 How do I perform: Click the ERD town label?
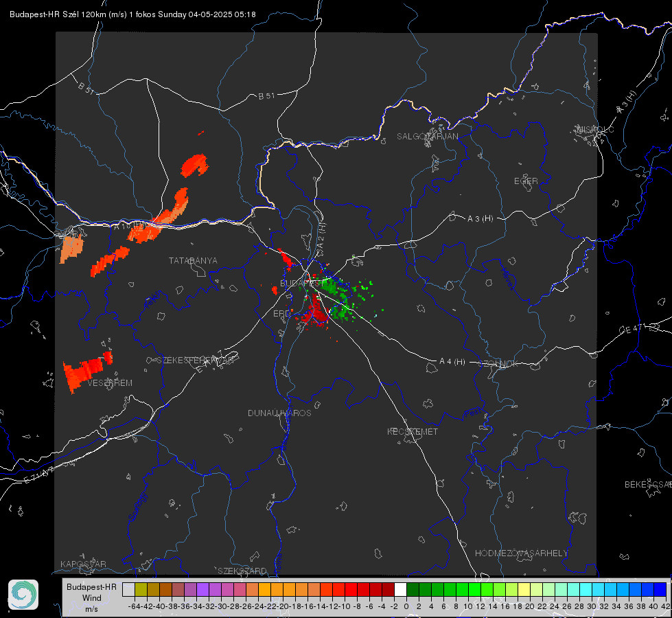click(281, 314)
